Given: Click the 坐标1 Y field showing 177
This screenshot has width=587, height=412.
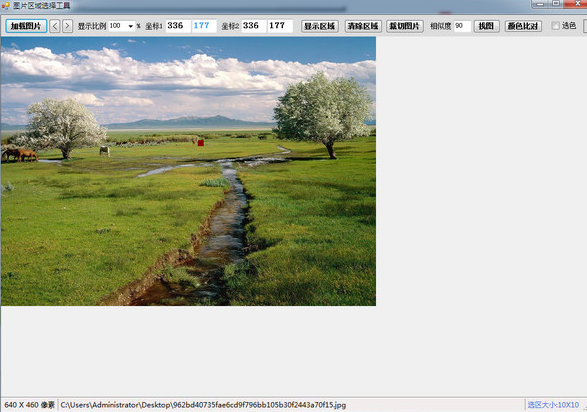Looking at the screenshot, I should [204, 26].
